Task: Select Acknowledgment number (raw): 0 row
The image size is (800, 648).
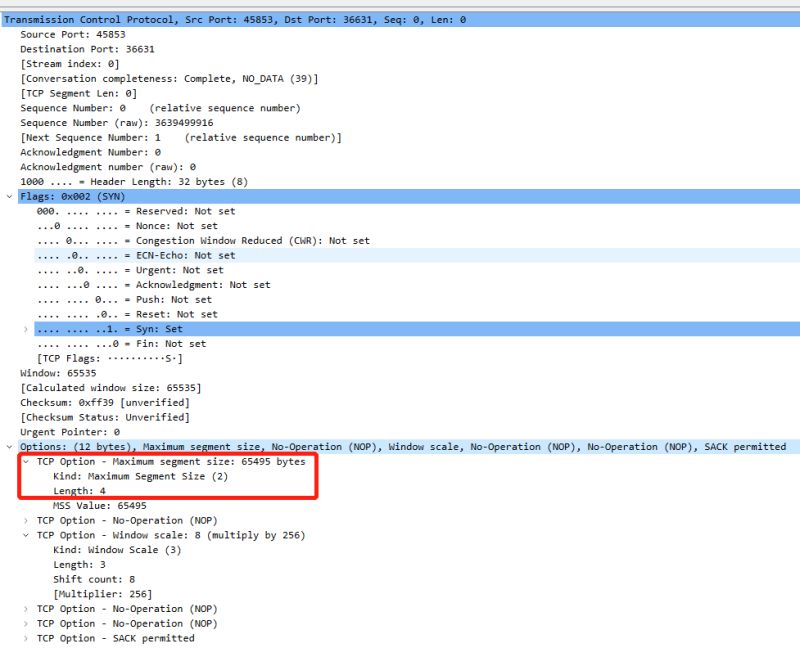Action: (108, 167)
